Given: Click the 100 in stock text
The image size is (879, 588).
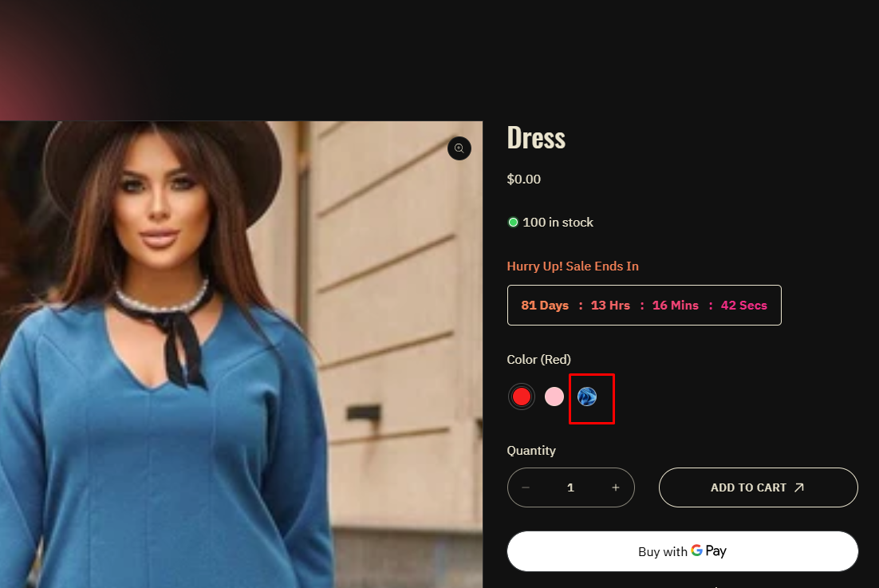Looking at the screenshot, I should 558,223.
